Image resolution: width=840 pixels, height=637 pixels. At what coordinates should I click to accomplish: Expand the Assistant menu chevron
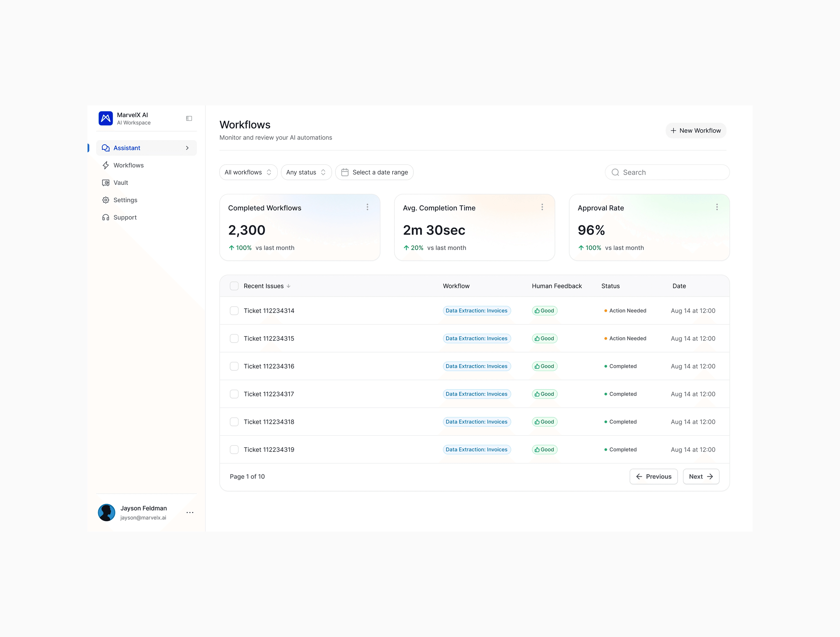tap(187, 148)
